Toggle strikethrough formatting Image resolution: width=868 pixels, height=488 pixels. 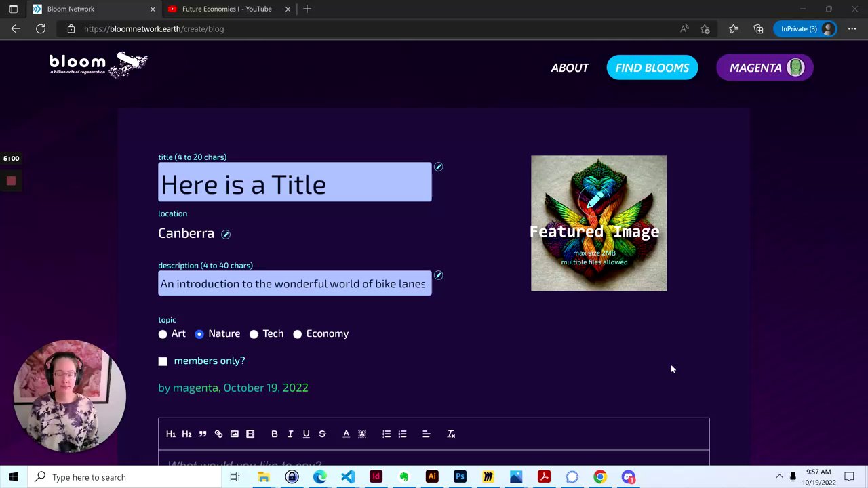(x=322, y=434)
